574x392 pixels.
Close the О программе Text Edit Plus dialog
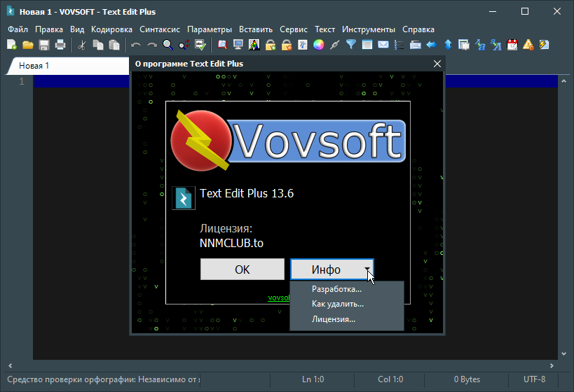[437, 64]
